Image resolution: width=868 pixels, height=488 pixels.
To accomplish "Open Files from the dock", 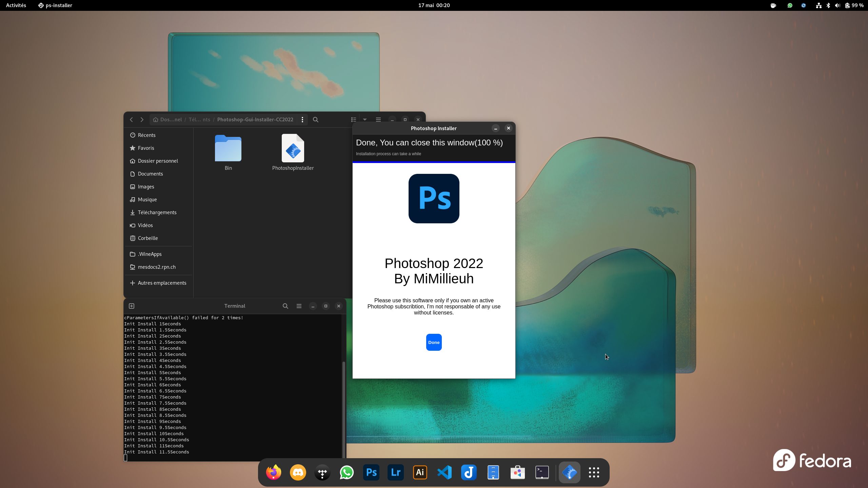I will (x=493, y=472).
